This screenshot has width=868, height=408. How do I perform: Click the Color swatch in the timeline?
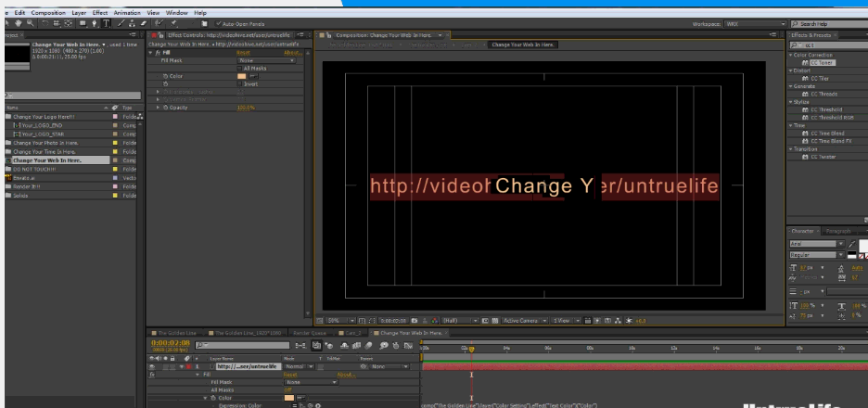pos(289,398)
